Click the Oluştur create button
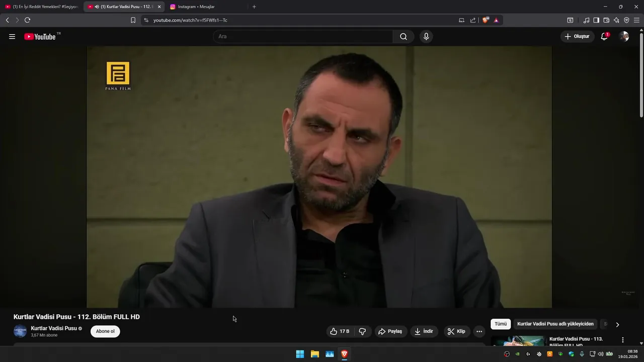 (x=577, y=37)
